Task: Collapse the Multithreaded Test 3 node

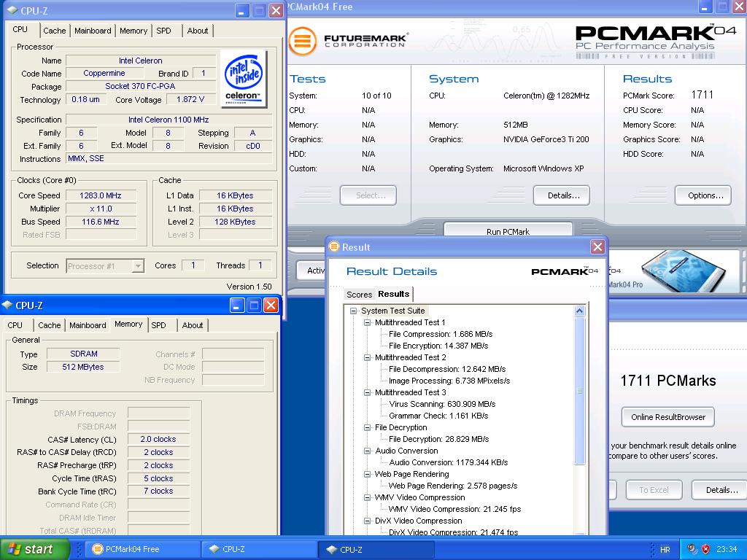Action: point(368,392)
